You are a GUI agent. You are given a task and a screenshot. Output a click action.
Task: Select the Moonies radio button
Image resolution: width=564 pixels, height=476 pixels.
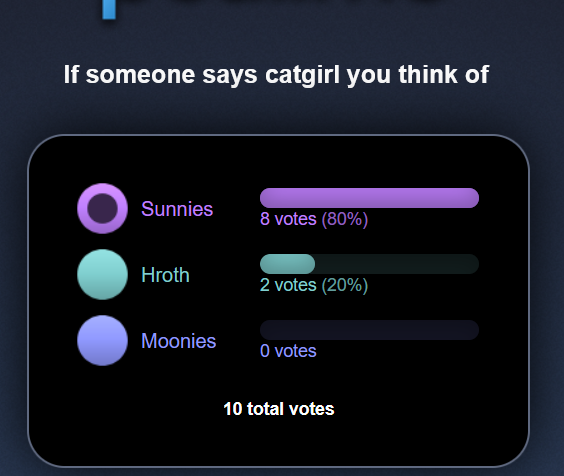click(x=103, y=340)
